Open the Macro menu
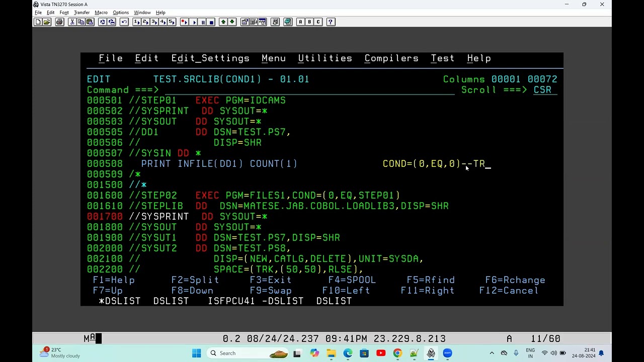The height and width of the screenshot is (362, 644). (101, 13)
